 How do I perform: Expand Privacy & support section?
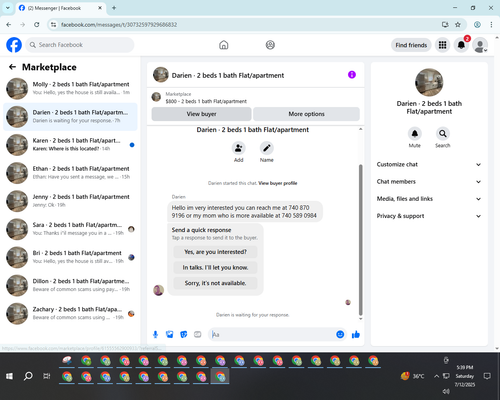click(x=429, y=216)
